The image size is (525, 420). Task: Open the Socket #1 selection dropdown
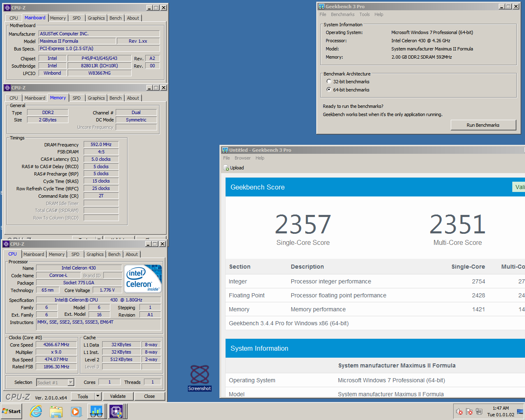[x=71, y=382]
